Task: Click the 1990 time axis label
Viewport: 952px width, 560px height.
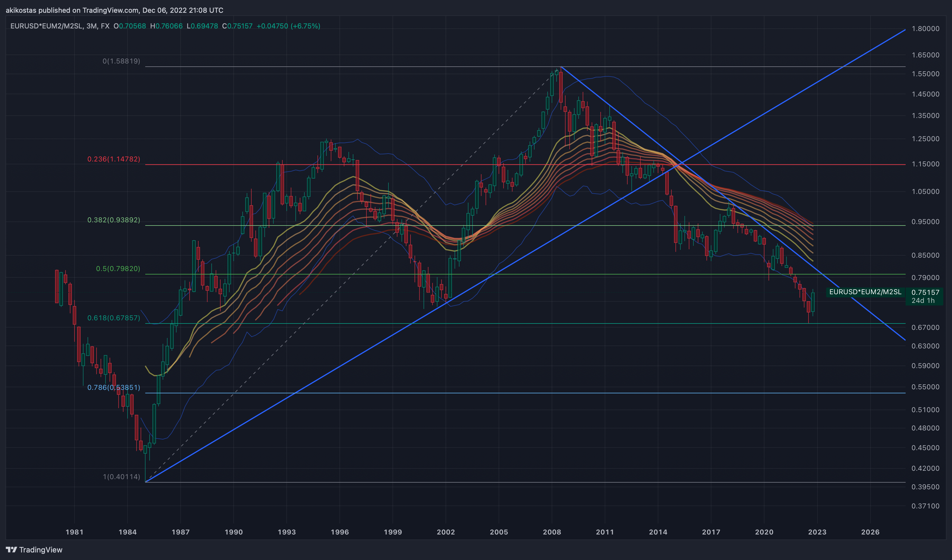Action: [234, 532]
